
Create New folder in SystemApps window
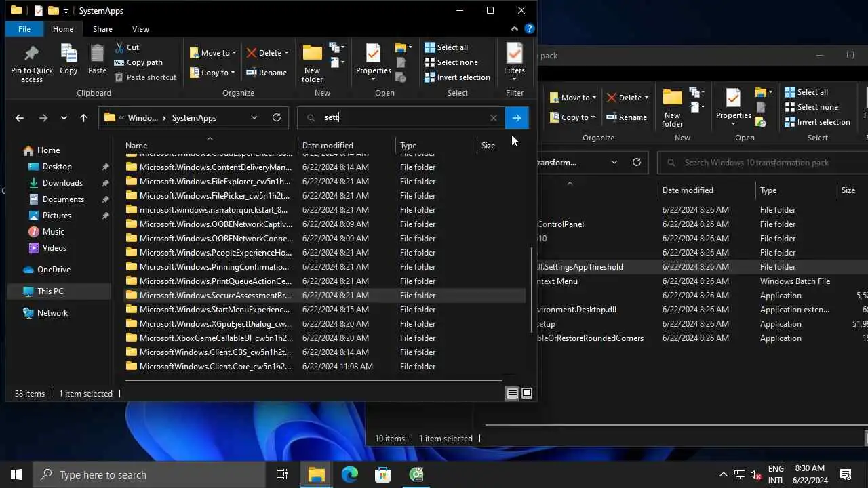point(312,64)
